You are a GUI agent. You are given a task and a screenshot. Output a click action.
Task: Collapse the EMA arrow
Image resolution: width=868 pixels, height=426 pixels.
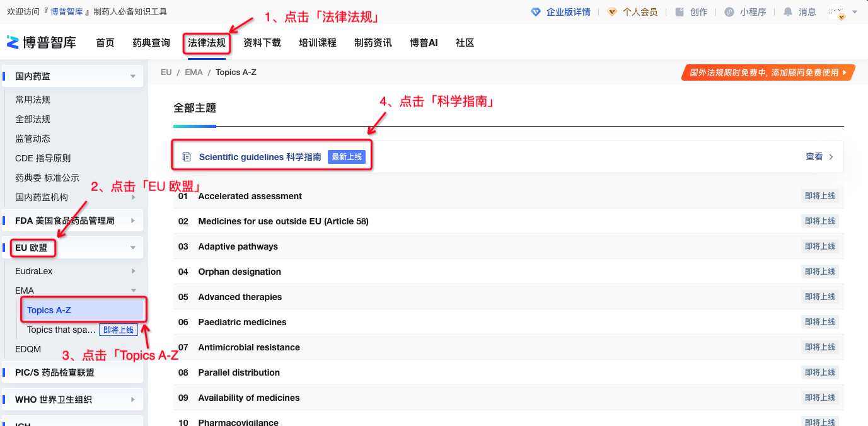coord(133,291)
